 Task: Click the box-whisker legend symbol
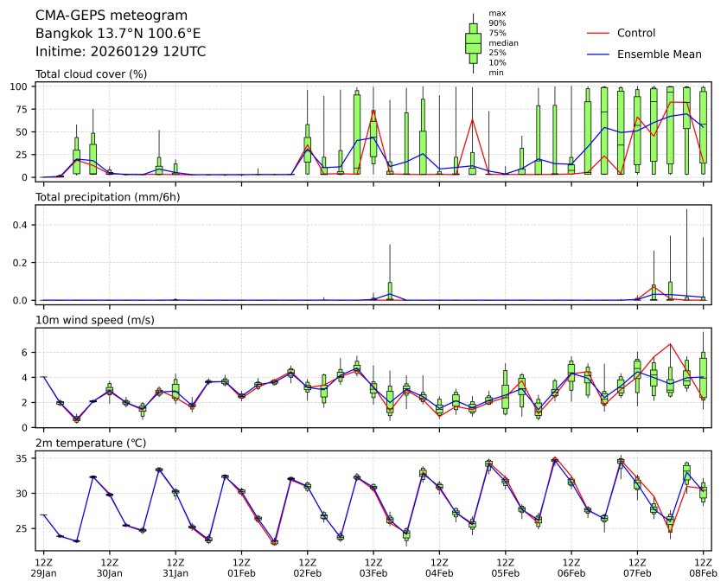[x=473, y=43]
